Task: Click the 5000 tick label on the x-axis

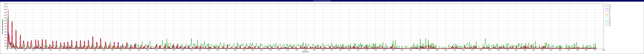Action: coord(446,50)
